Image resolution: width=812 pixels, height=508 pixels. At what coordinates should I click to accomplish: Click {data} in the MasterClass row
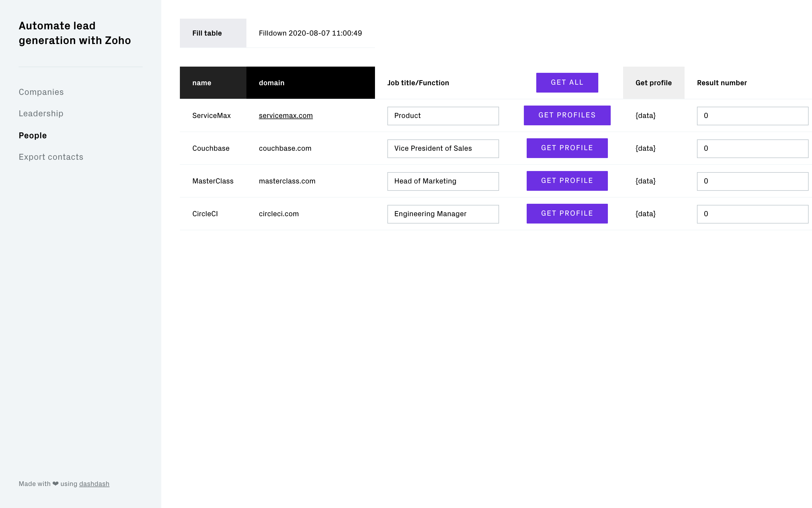pos(645,181)
